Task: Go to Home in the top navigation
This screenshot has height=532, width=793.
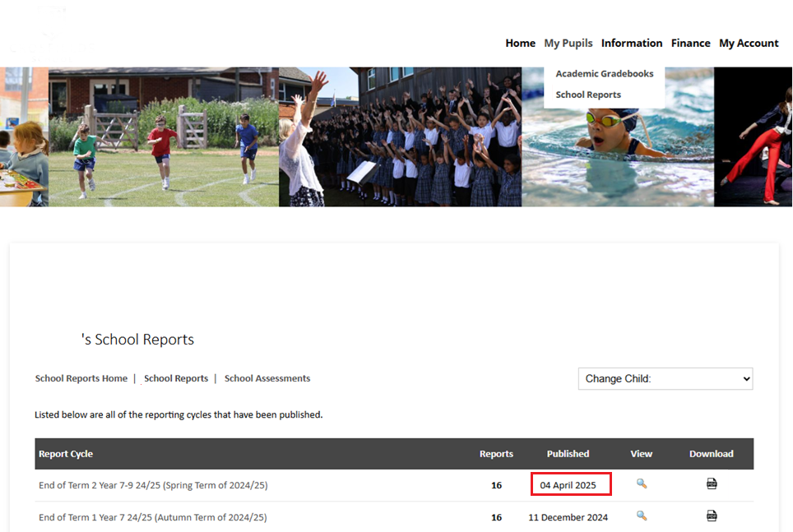Action: click(x=520, y=44)
